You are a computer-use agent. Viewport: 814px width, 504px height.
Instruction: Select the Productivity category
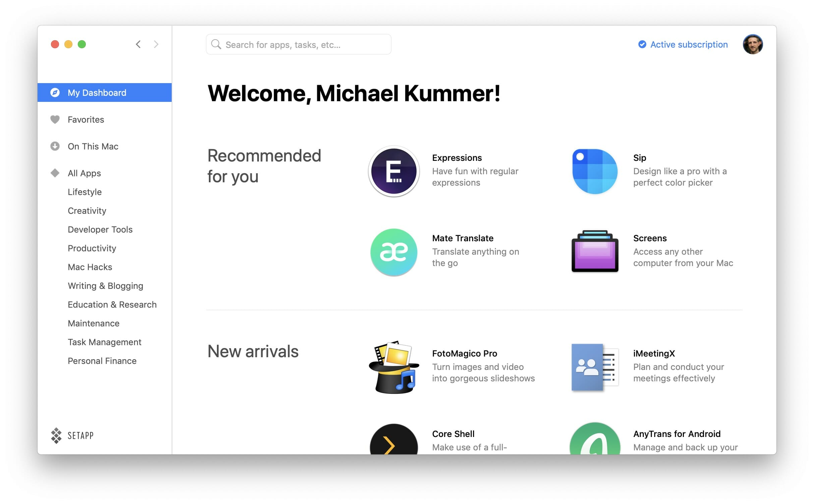click(x=91, y=248)
